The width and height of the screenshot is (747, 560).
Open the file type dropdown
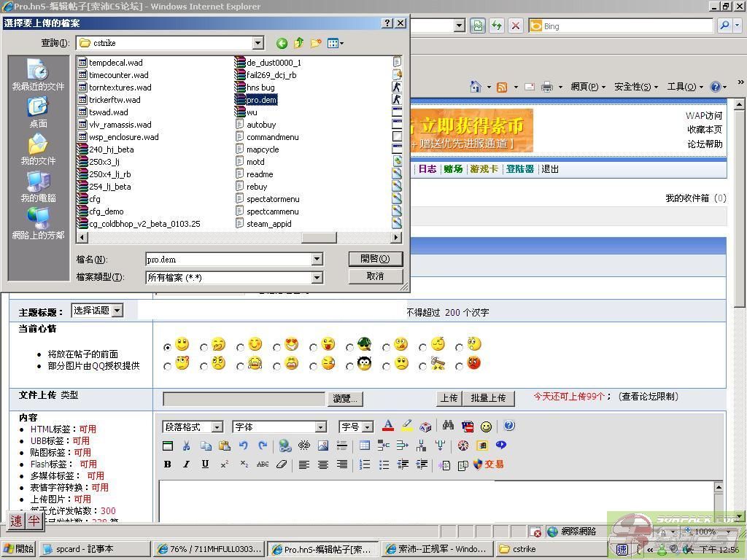[317, 278]
